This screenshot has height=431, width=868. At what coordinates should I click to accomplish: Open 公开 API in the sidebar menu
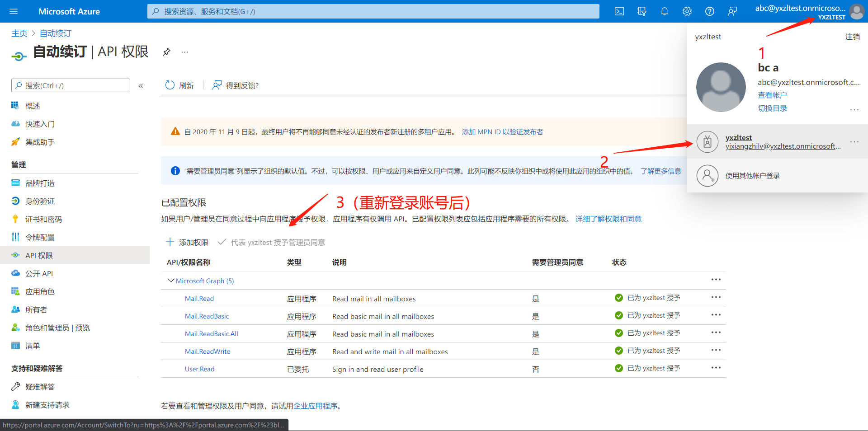pos(39,274)
